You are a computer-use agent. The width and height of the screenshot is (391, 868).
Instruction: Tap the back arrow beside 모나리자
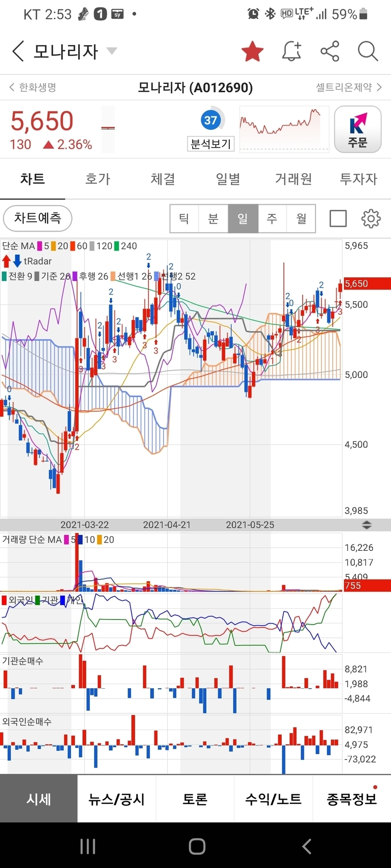click(x=18, y=51)
